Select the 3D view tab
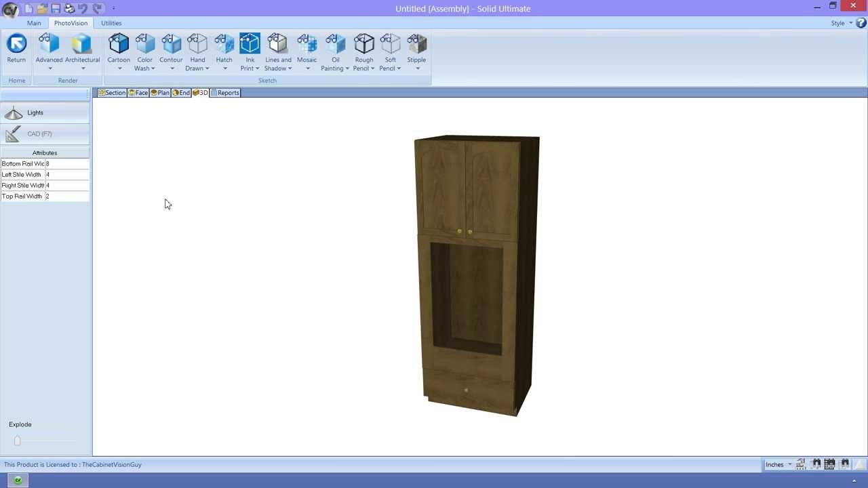868x488 pixels. click(200, 93)
